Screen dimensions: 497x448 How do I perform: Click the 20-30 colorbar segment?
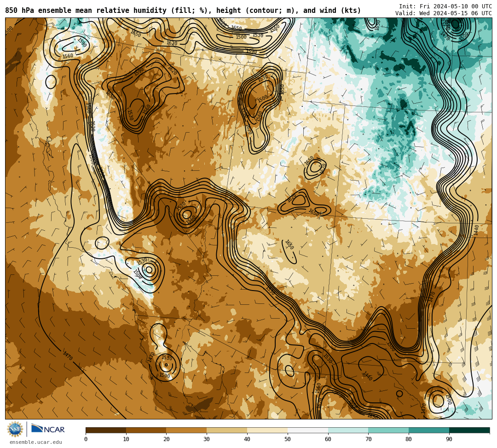coord(187,430)
